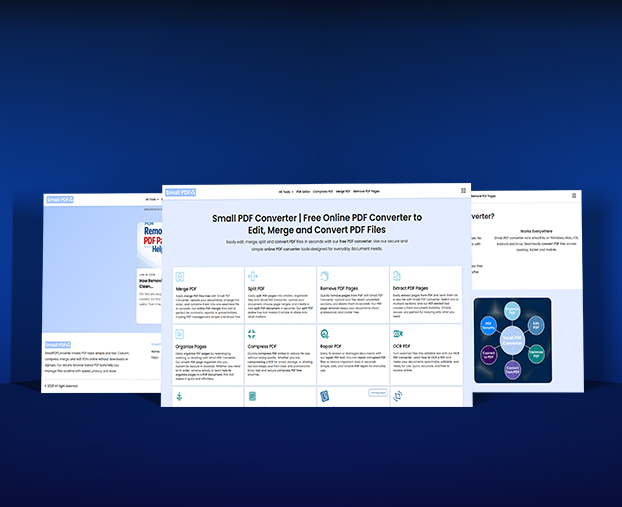This screenshot has height=507, width=622.
Task: Click the central Small PDF Converter circle
Action: coord(513,340)
